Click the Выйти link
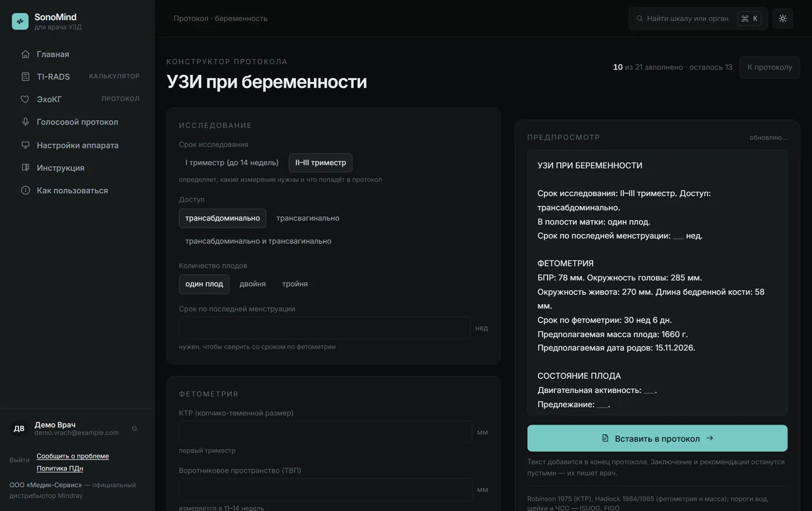 point(19,460)
